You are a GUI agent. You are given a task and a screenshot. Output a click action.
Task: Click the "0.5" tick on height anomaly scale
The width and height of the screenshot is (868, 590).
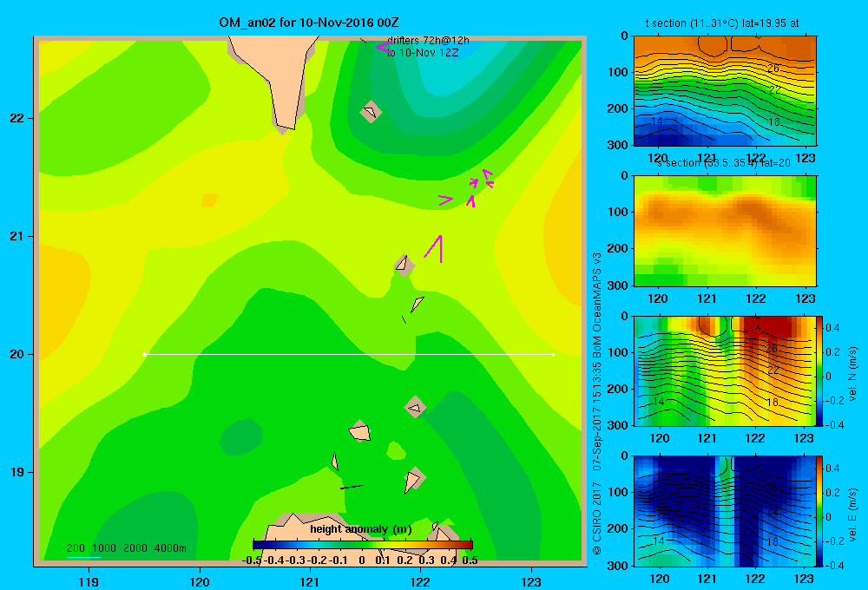tap(470, 560)
